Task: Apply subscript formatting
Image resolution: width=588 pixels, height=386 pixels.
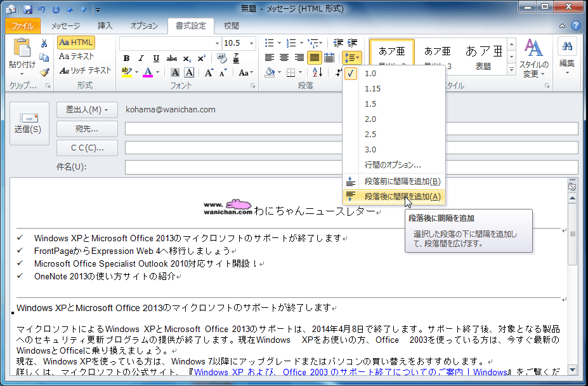Action: 186,58
